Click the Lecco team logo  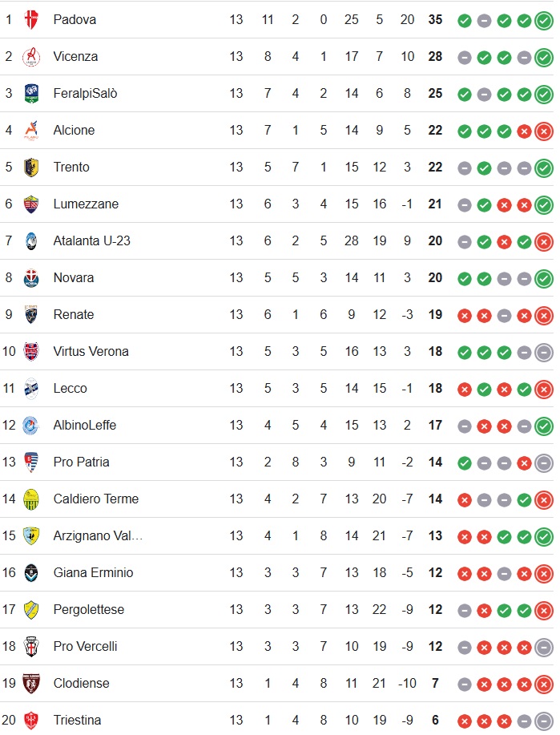[31, 388]
